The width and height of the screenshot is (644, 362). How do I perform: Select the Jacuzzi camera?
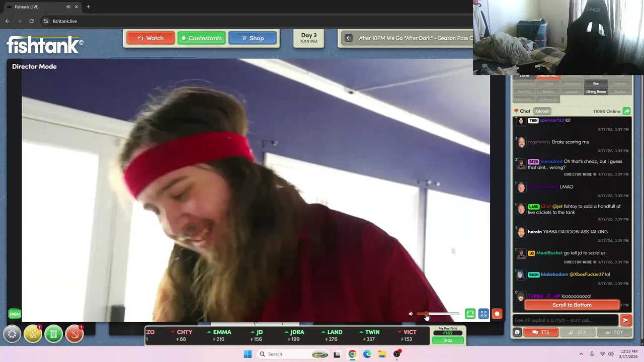coord(572,92)
